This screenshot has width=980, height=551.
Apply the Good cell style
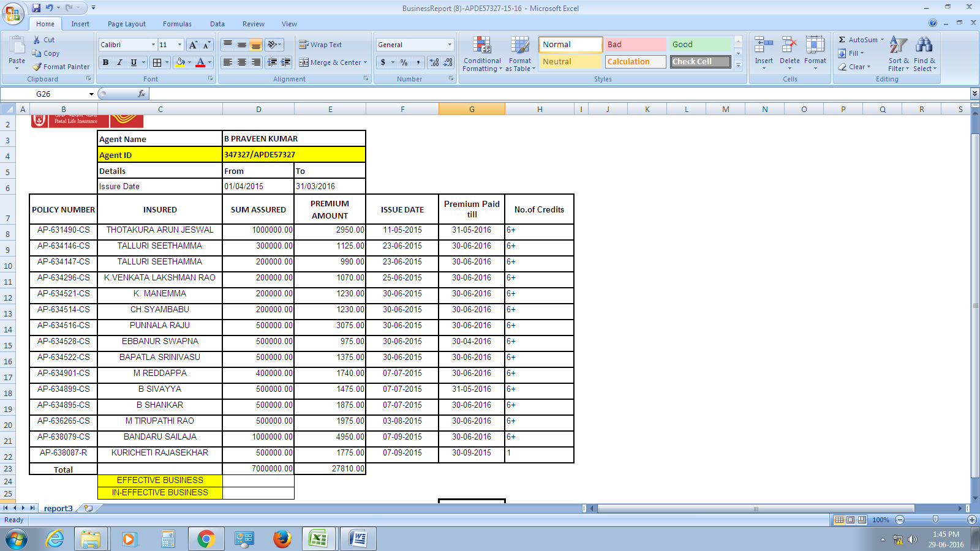pos(700,45)
